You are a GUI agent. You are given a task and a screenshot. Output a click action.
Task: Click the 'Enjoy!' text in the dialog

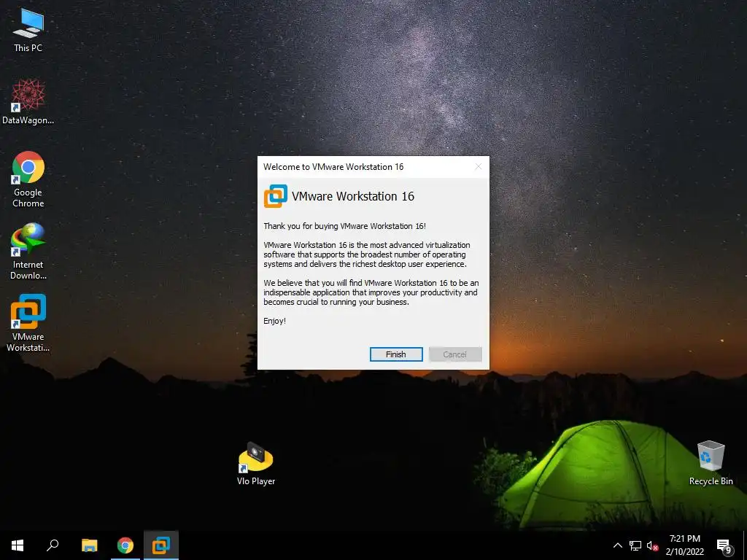pos(274,321)
